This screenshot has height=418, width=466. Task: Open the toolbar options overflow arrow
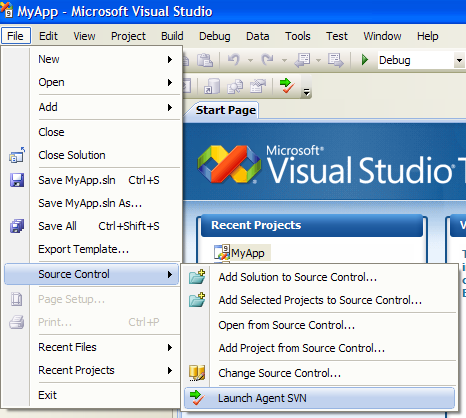coord(306,91)
